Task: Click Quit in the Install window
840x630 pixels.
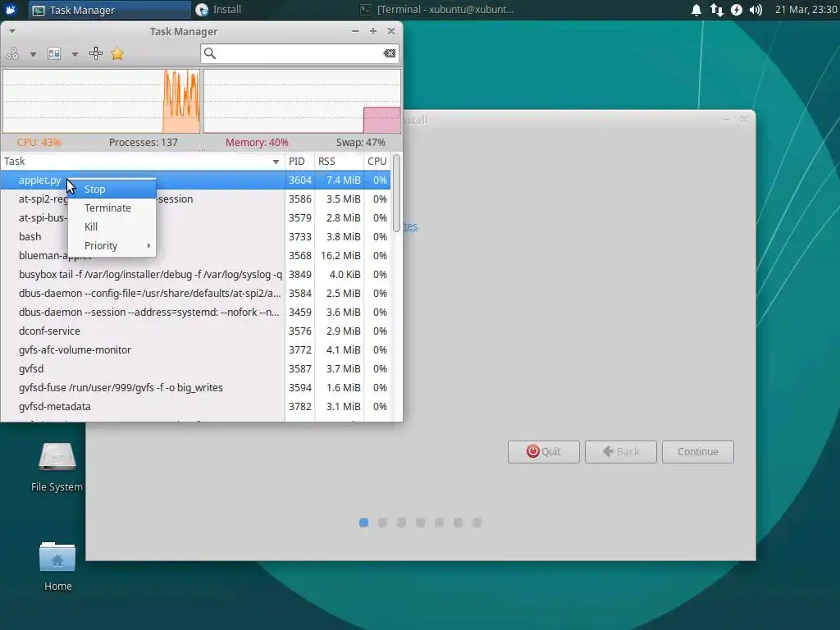Action: click(544, 452)
